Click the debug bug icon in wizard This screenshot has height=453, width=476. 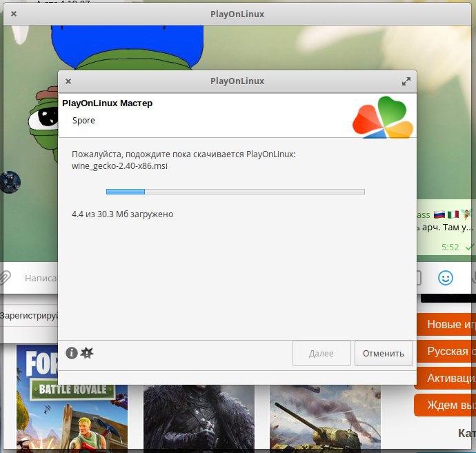point(87,353)
